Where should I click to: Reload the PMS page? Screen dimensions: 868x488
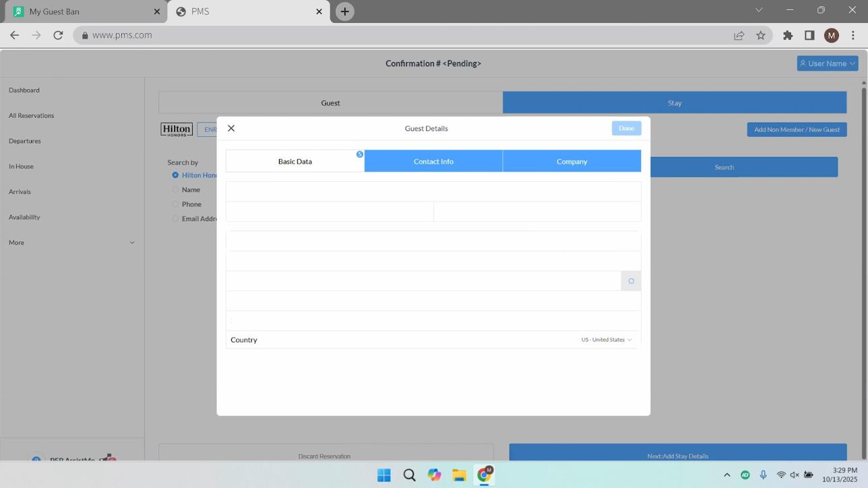click(58, 35)
